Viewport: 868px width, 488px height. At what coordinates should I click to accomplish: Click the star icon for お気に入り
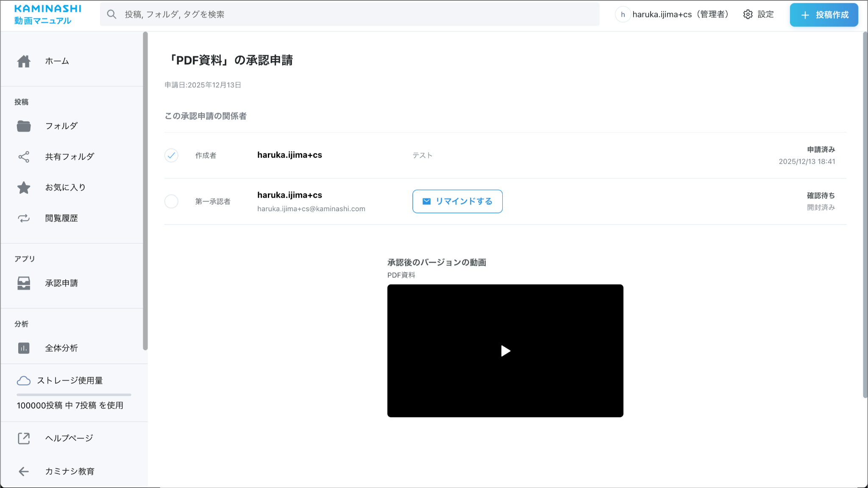tap(24, 187)
